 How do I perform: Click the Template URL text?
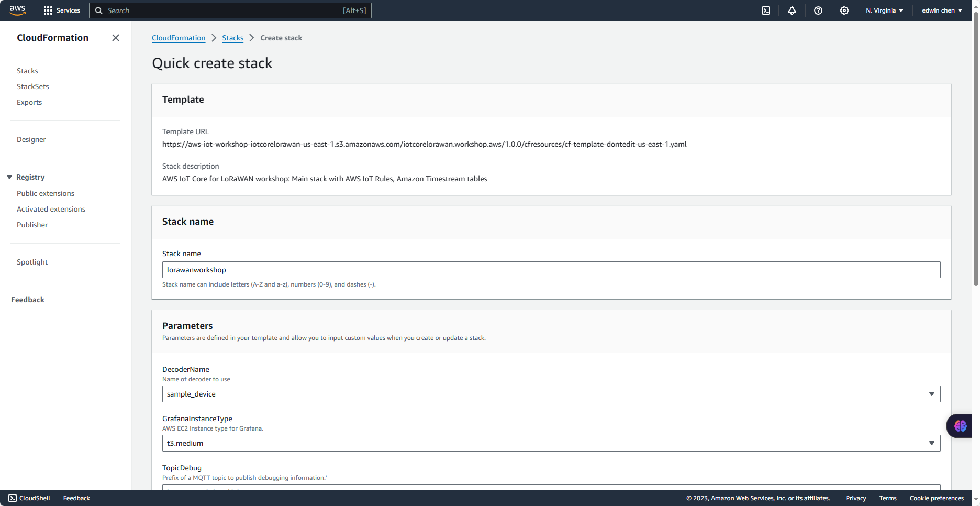click(x=424, y=144)
